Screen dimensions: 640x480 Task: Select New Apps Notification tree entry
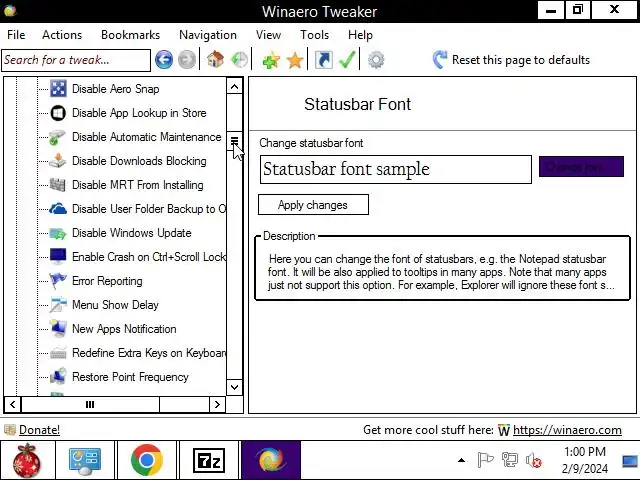point(124,329)
